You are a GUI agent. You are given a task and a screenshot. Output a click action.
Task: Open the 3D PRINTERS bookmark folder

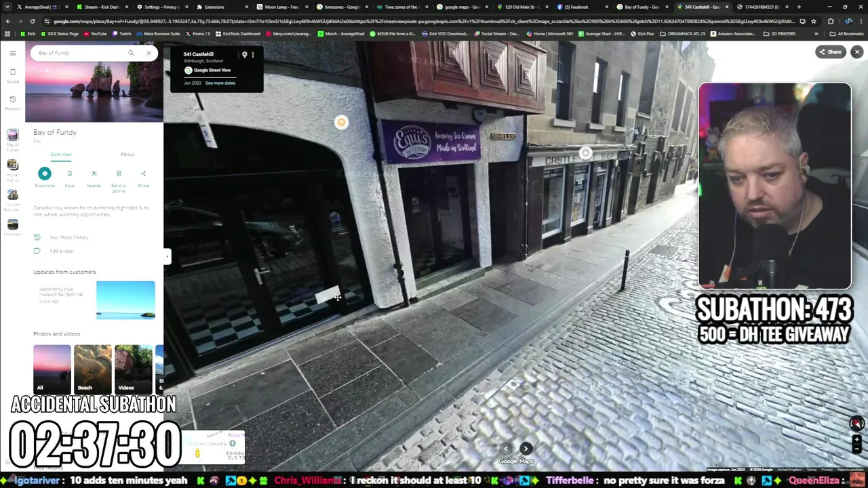coord(779,33)
